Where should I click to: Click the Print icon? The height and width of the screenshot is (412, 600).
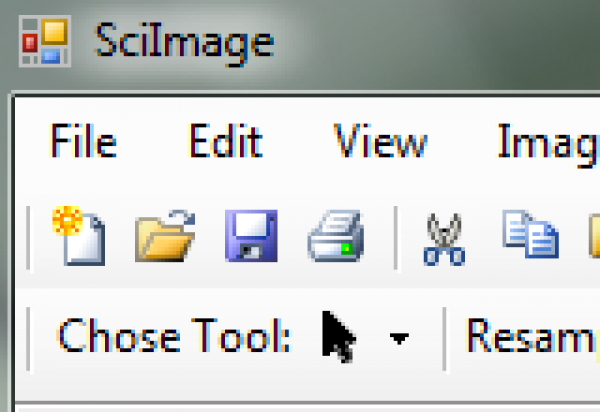coord(336,237)
